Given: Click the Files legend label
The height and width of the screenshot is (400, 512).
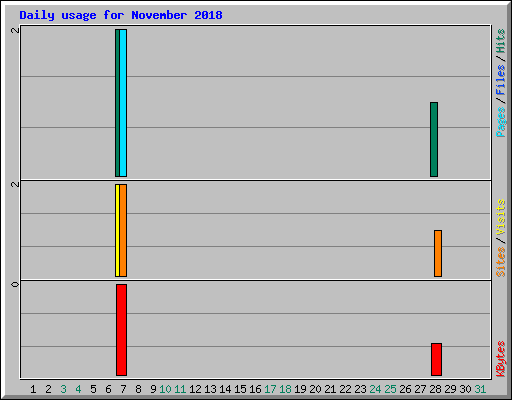Looking at the screenshot, I should pos(500,80).
